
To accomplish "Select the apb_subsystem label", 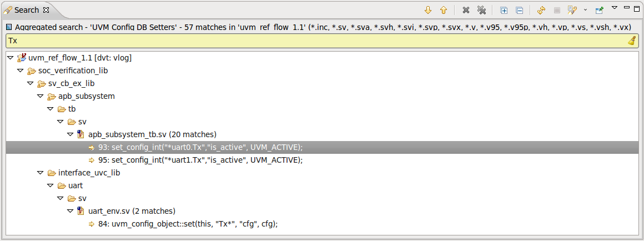I will click(86, 97).
